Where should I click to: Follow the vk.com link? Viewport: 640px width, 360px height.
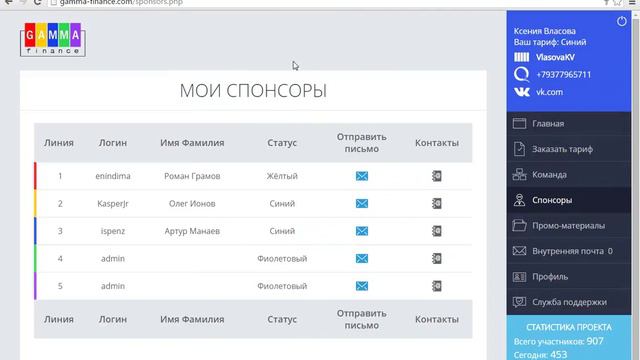pyautogui.click(x=549, y=92)
